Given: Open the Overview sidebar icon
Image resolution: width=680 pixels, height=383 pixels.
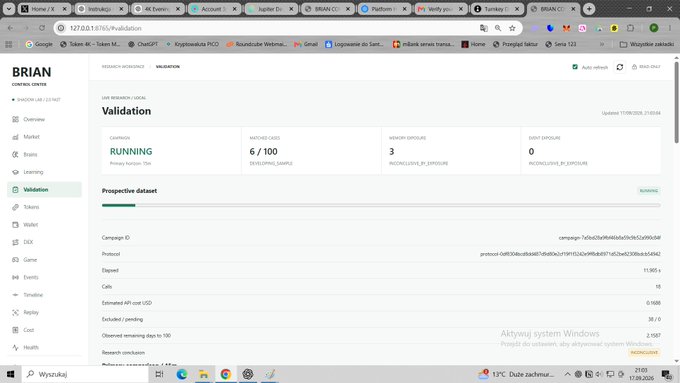Looking at the screenshot, I should [x=16, y=119].
